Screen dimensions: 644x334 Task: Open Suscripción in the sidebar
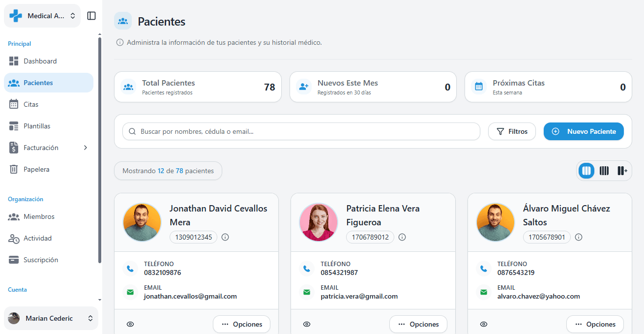[x=49, y=260]
